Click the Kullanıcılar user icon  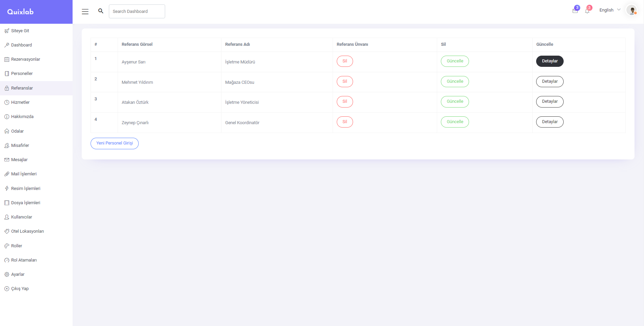coord(7,217)
